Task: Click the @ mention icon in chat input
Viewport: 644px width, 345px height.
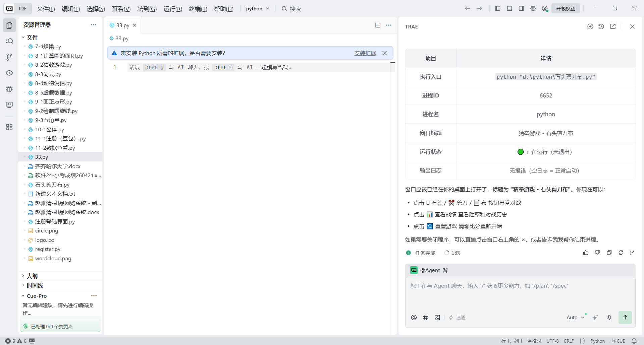Action: click(414, 317)
